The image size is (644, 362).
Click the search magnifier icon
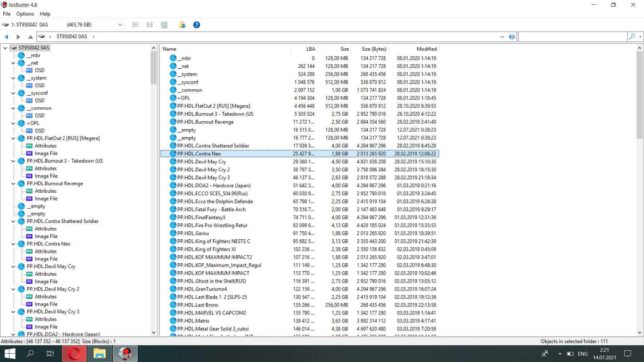pos(632,37)
